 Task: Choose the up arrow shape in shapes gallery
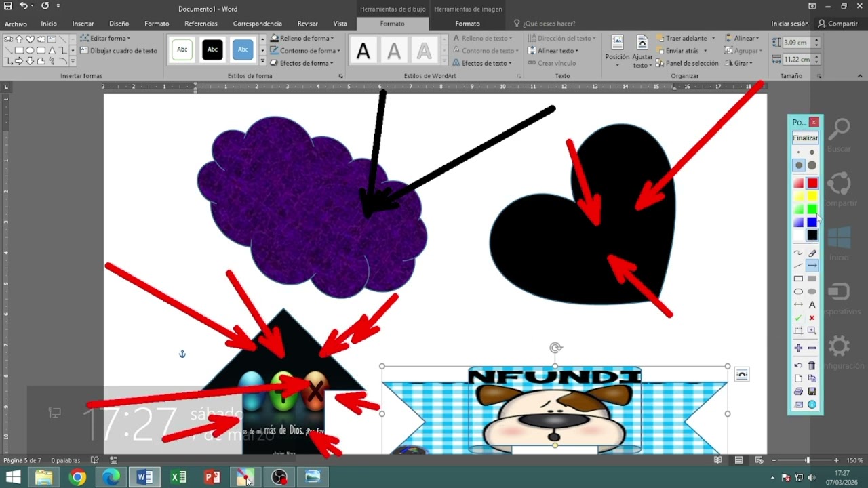coord(20,39)
